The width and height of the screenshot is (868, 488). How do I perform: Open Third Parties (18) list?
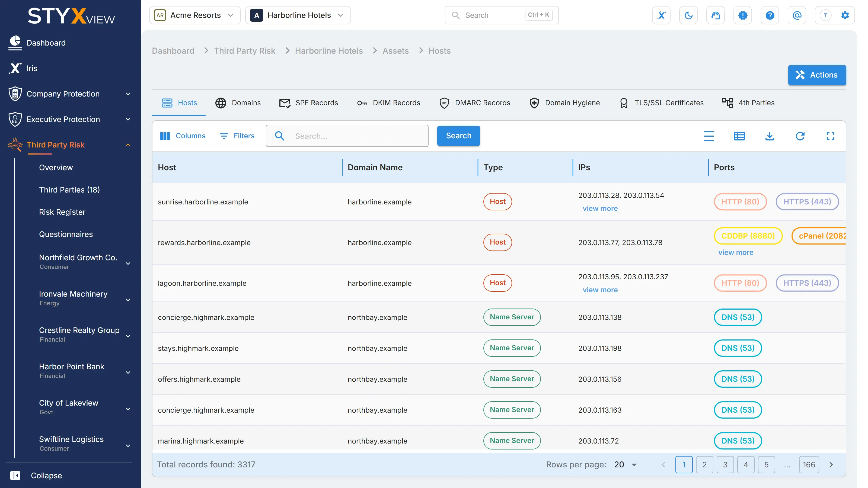[69, 190]
